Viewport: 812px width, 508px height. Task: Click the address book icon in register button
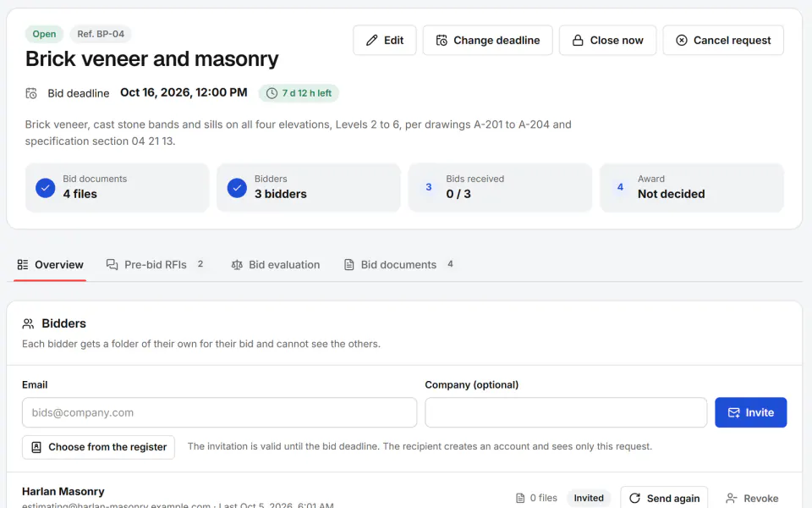(36, 447)
